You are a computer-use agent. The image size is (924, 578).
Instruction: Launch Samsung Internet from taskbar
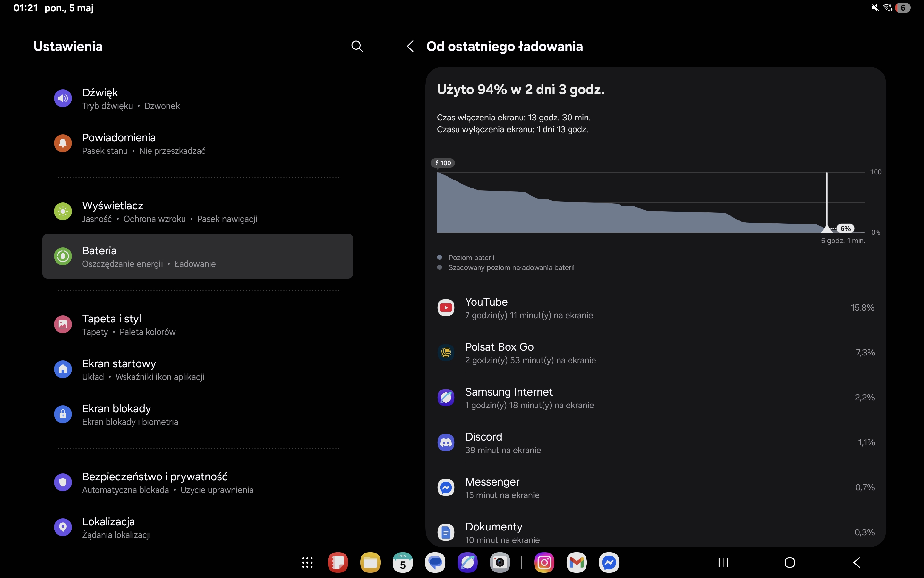pyautogui.click(x=468, y=562)
